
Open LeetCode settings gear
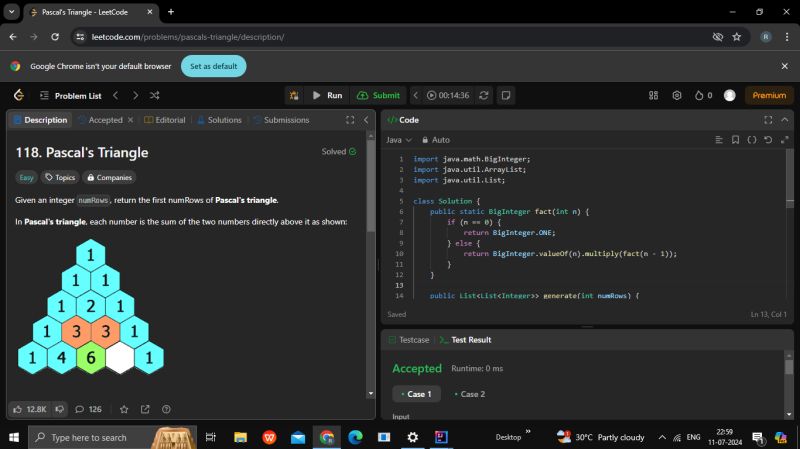(x=677, y=95)
